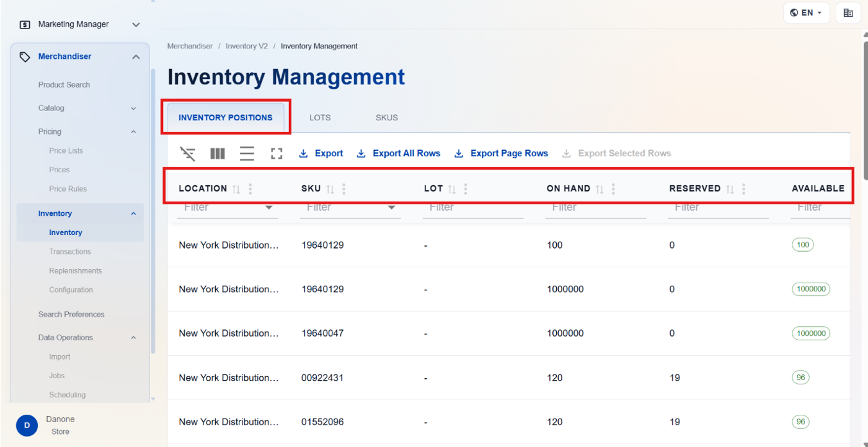
Task: Switch to the SKUS tab
Action: click(387, 117)
